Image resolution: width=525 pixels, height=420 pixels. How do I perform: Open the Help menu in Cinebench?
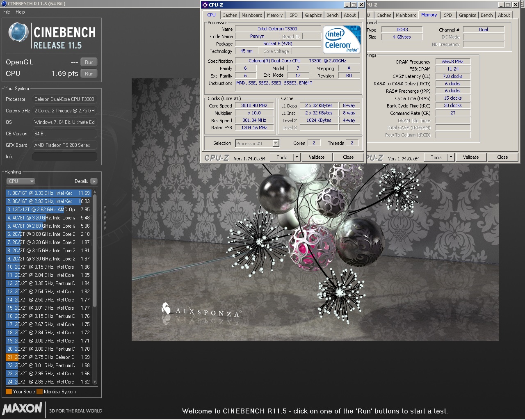pos(20,12)
